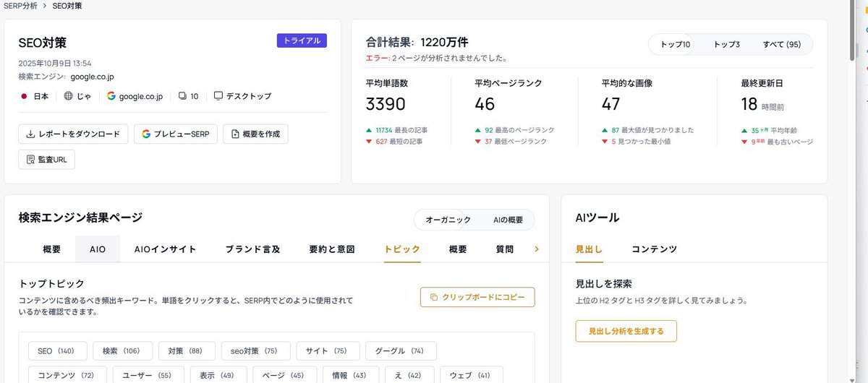The height and width of the screenshot is (383, 868).
Task: Open the AIOインサイト tab
Action: [x=166, y=249]
